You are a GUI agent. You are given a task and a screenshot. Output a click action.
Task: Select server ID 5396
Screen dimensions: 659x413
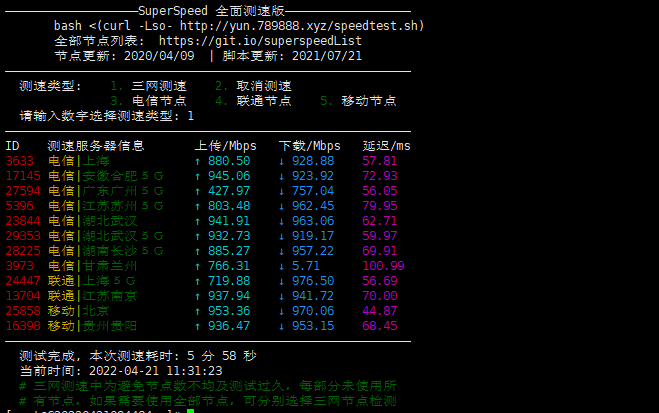pyautogui.click(x=19, y=206)
